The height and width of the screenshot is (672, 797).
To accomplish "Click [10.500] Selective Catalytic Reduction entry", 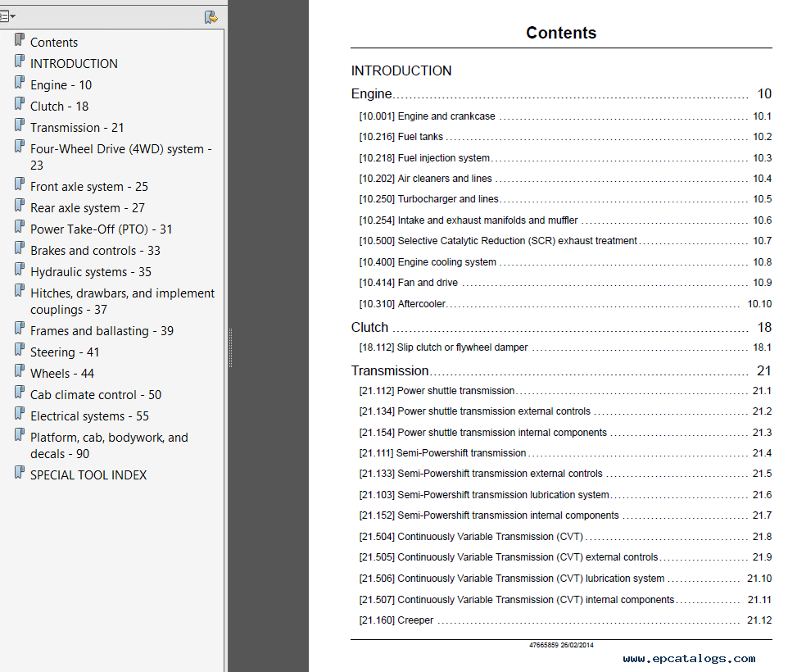I will point(565,241).
